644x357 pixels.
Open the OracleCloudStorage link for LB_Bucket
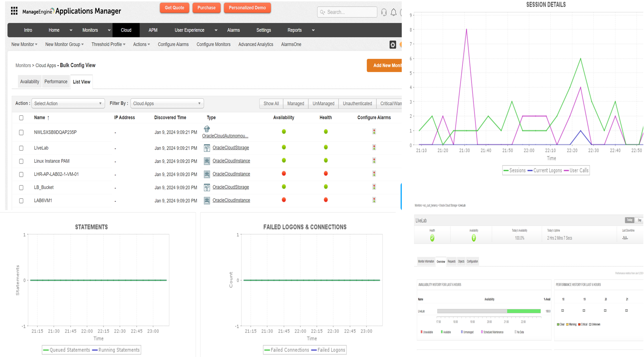click(x=230, y=187)
